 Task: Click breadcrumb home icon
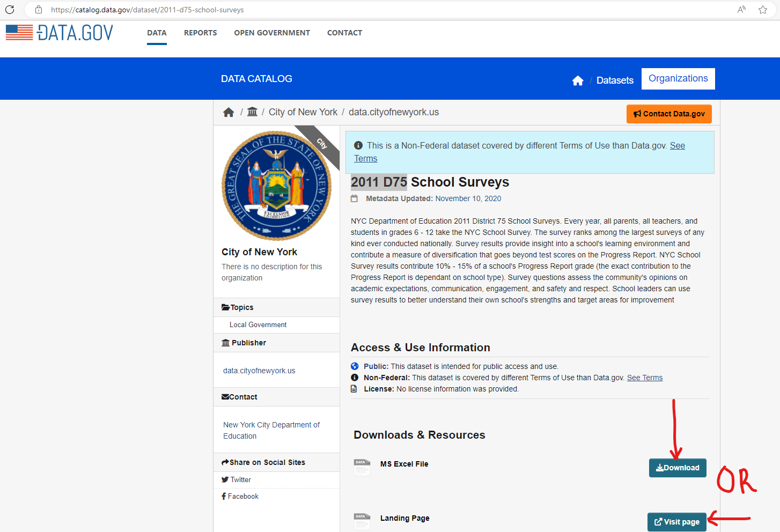(229, 112)
